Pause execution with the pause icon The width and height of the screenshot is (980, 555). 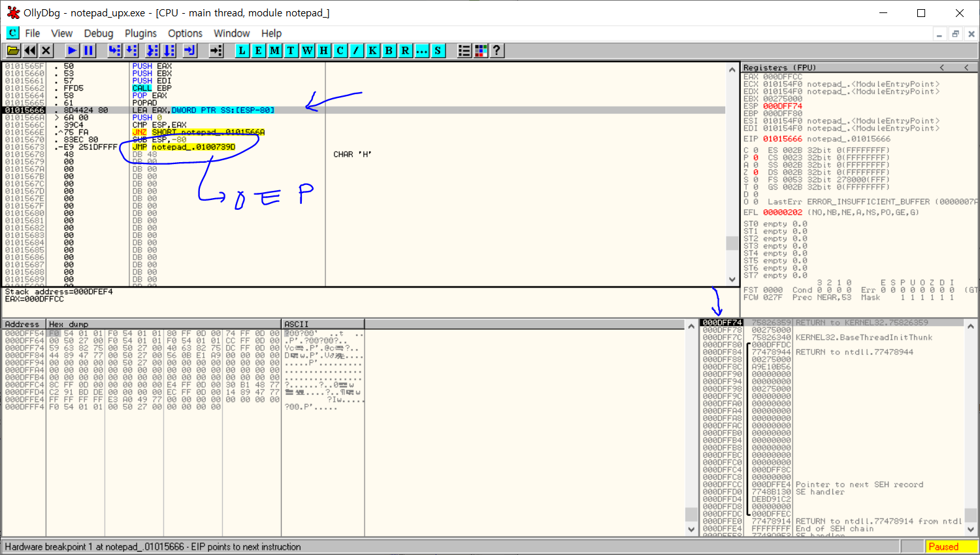(88, 50)
